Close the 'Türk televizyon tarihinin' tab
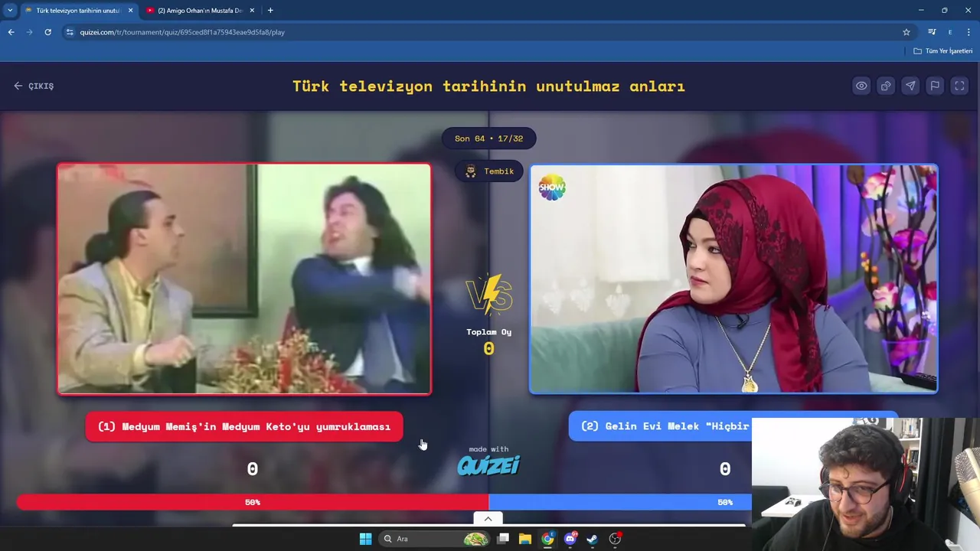Screen dimensions: 980x551 click(130, 11)
